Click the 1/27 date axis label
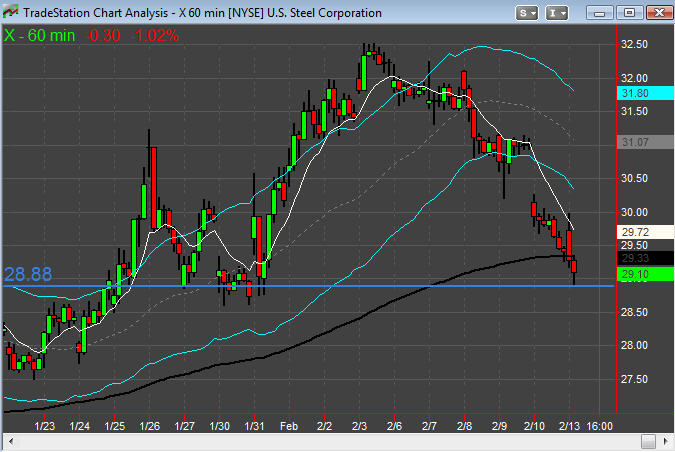The image size is (675, 452). 185,426
